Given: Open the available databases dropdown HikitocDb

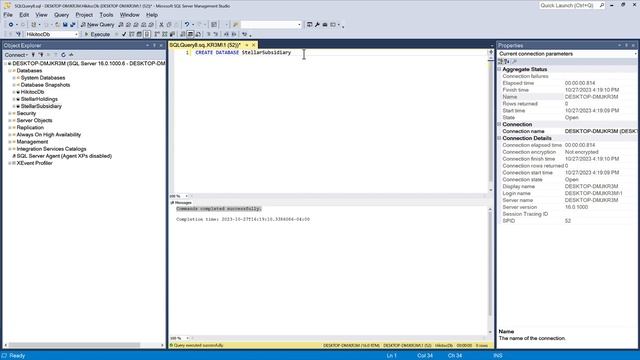Looking at the screenshot, I should coord(52,34).
